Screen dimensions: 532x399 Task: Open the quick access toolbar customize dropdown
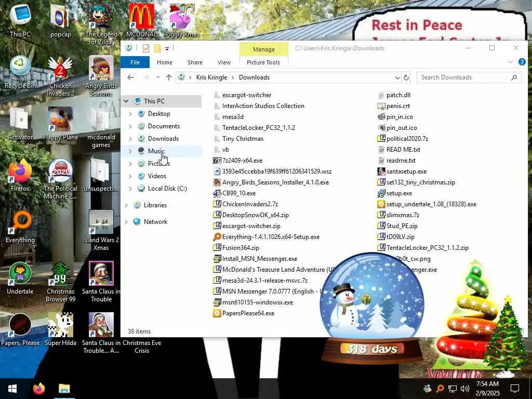point(167,49)
